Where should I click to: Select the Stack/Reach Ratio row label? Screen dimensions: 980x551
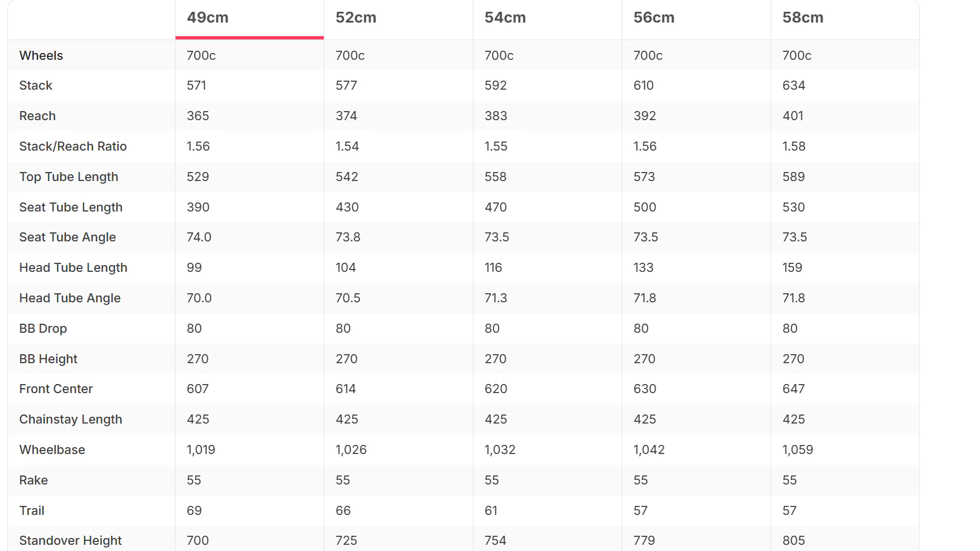(73, 146)
